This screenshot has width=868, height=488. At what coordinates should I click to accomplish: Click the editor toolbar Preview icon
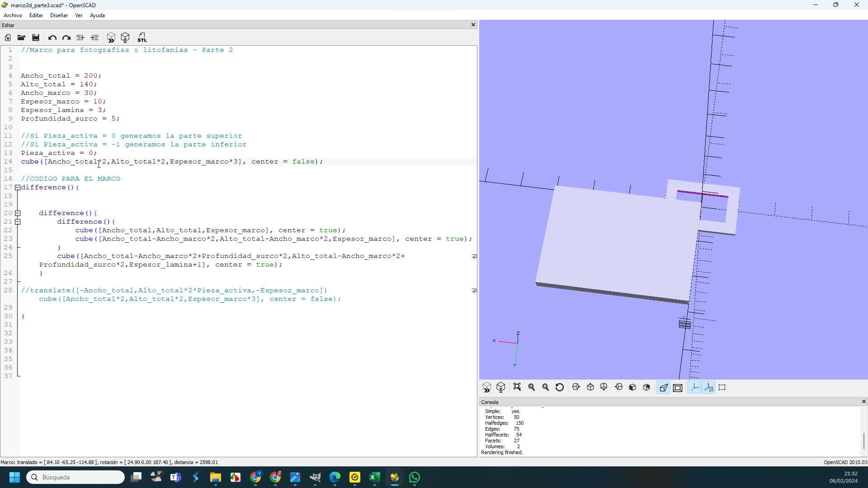click(111, 38)
